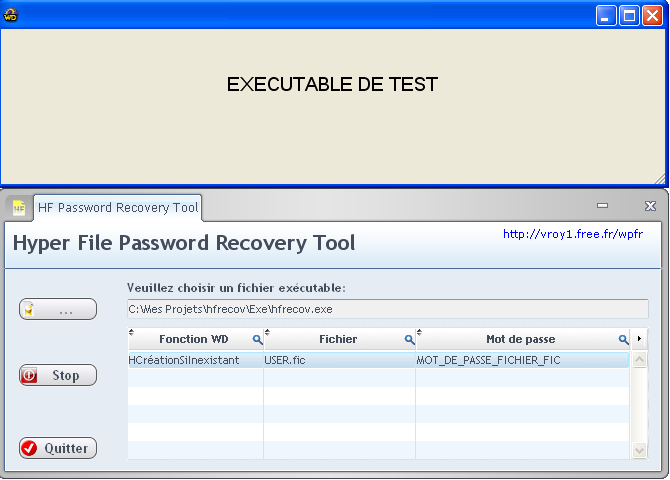Click the resize grip of test window
This screenshot has height=480, width=670.
659,179
